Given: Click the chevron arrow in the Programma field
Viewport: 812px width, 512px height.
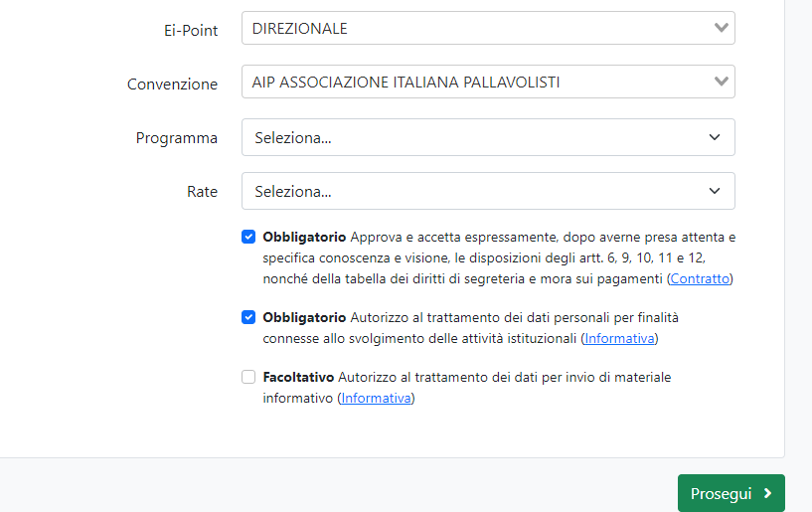Looking at the screenshot, I should [x=715, y=137].
